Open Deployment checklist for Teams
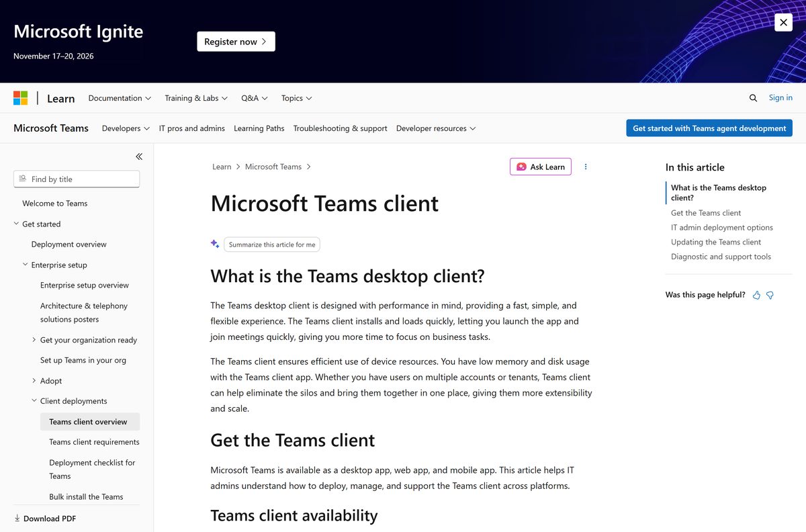 (x=93, y=470)
